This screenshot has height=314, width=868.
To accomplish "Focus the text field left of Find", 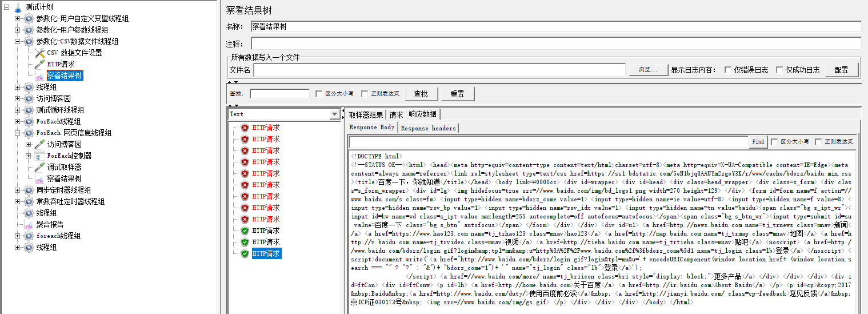I will (x=549, y=141).
